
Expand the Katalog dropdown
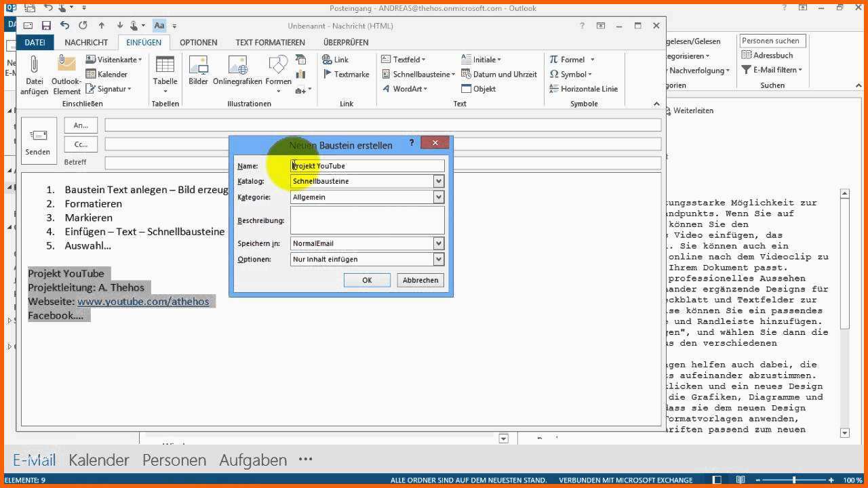[439, 182]
